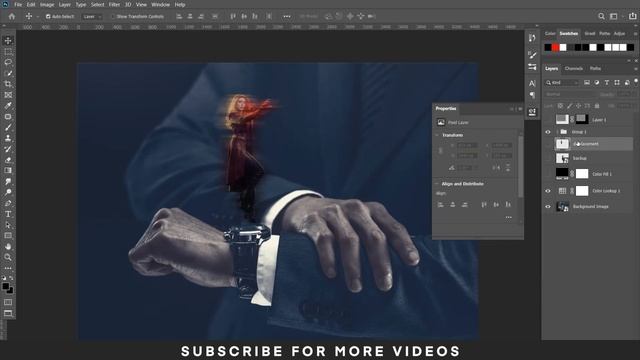Select the Horizontal Type tool
This screenshot has width=640, height=360.
tap(8, 214)
